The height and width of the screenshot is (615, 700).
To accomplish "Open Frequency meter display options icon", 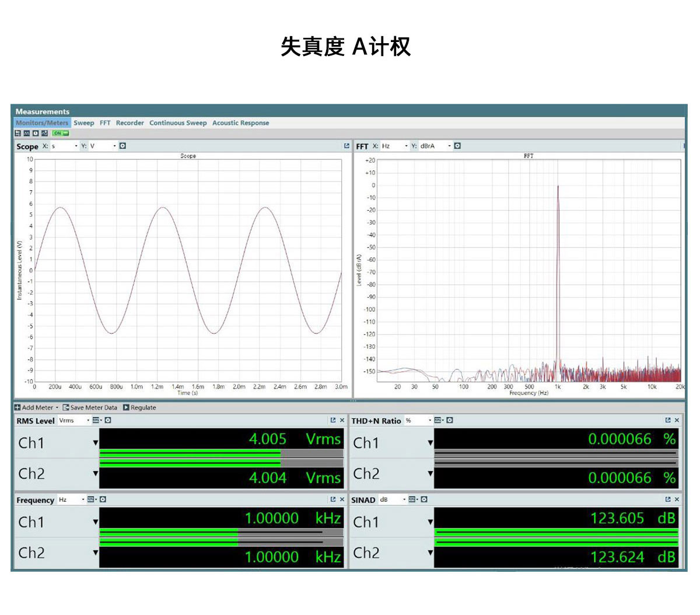I will (92, 499).
